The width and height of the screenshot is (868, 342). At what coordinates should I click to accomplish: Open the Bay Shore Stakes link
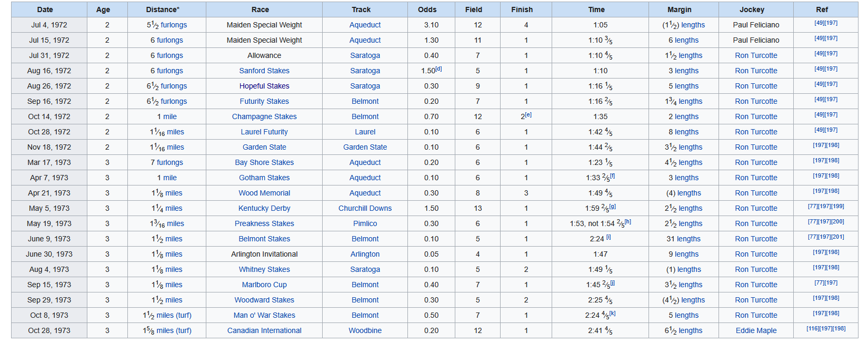point(264,162)
